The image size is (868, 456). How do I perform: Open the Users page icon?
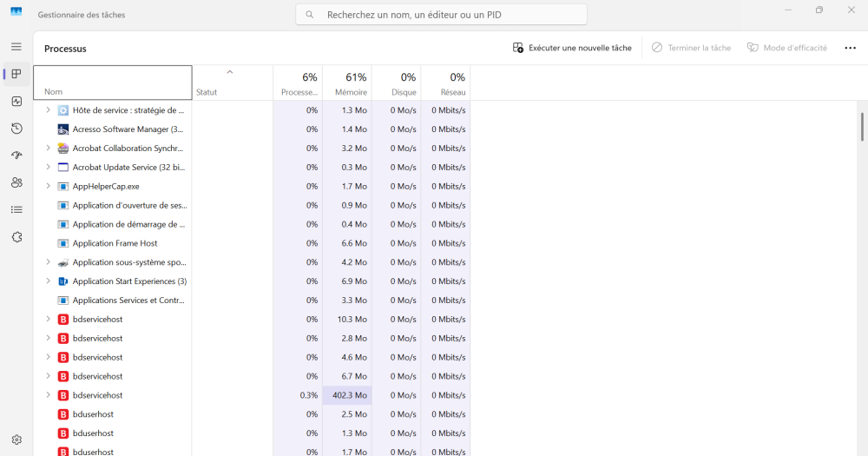point(16,182)
